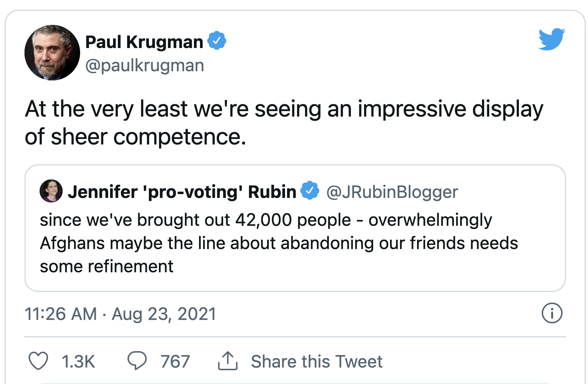Click the main tweet text about competence

pyautogui.click(x=284, y=123)
